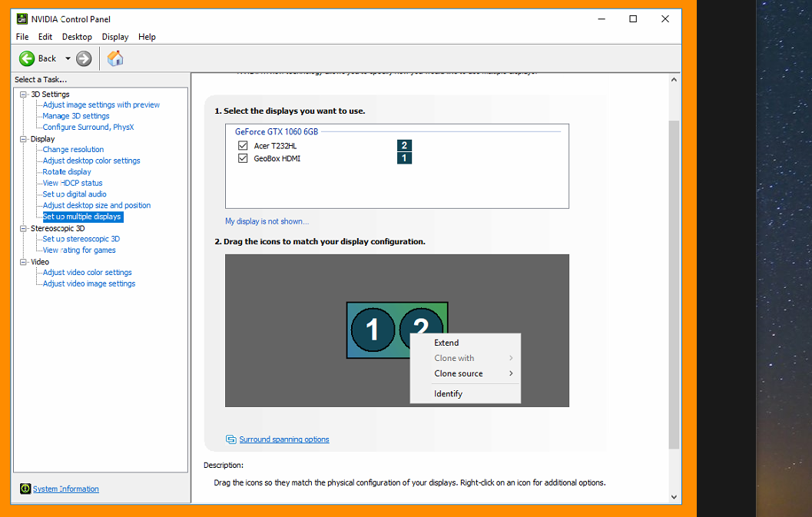Screen dimensions: 812x517
Task: Uncheck the GeoBox HDMI display checkbox
Action: (x=243, y=158)
